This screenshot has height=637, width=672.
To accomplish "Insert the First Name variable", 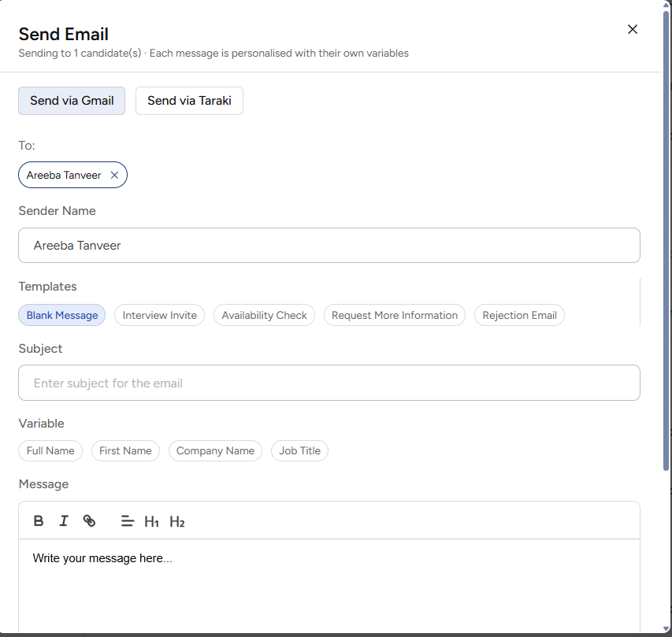I will [125, 450].
